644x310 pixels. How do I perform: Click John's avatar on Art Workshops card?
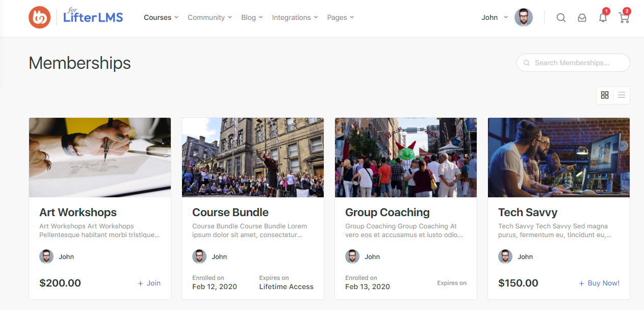pos(46,256)
